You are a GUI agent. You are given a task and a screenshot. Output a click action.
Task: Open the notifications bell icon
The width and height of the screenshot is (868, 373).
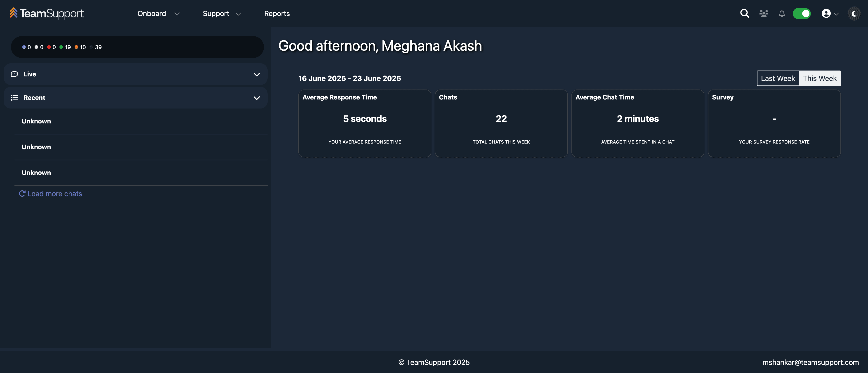(782, 14)
